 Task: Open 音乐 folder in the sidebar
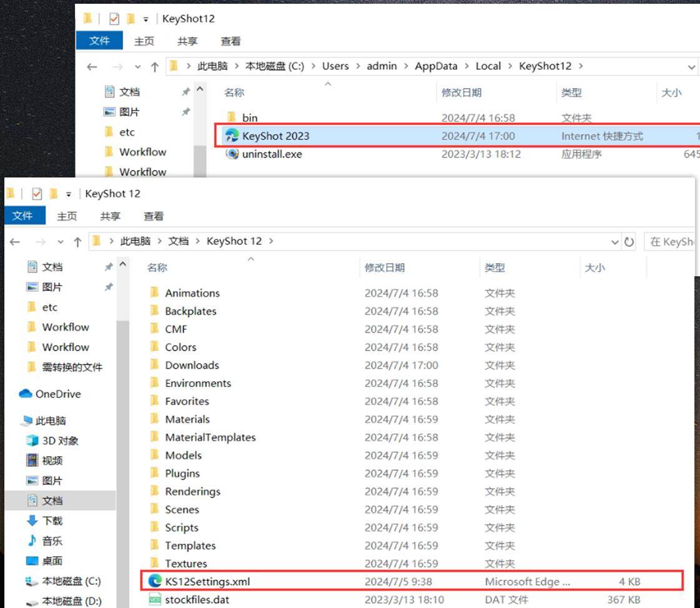click(52, 541)
